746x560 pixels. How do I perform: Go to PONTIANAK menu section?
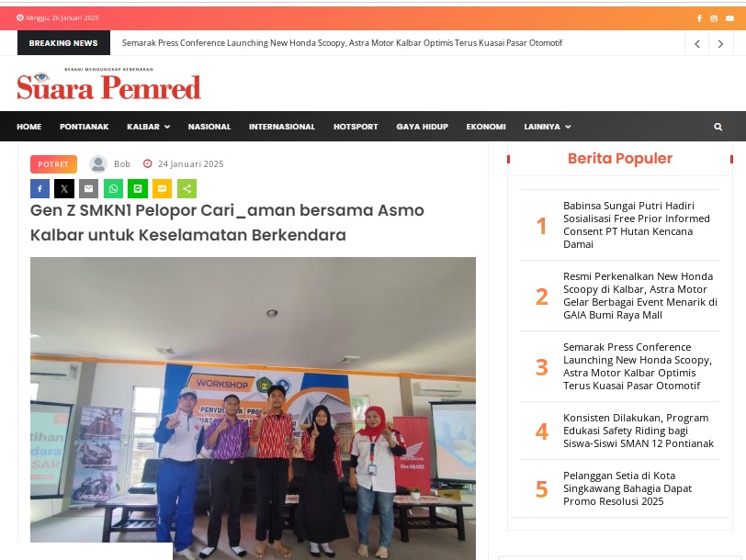coord(85,127)
